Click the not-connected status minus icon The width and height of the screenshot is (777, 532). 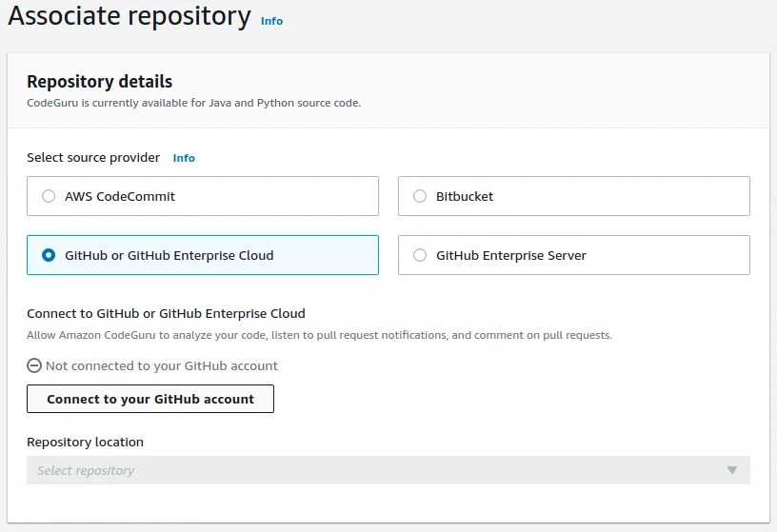tap(34, 366)
